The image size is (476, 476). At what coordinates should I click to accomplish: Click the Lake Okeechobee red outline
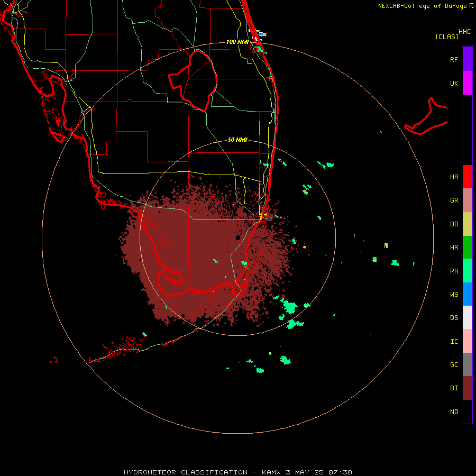193,80
